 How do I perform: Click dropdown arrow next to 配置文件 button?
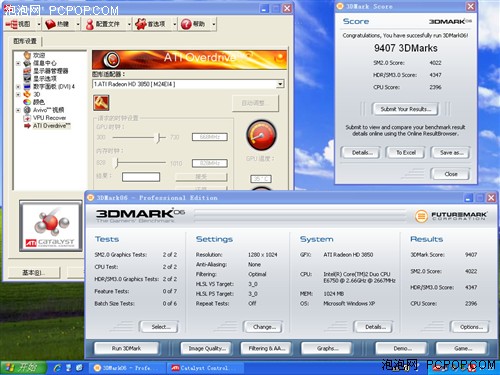pyautogui.click(x=129, y=24)
